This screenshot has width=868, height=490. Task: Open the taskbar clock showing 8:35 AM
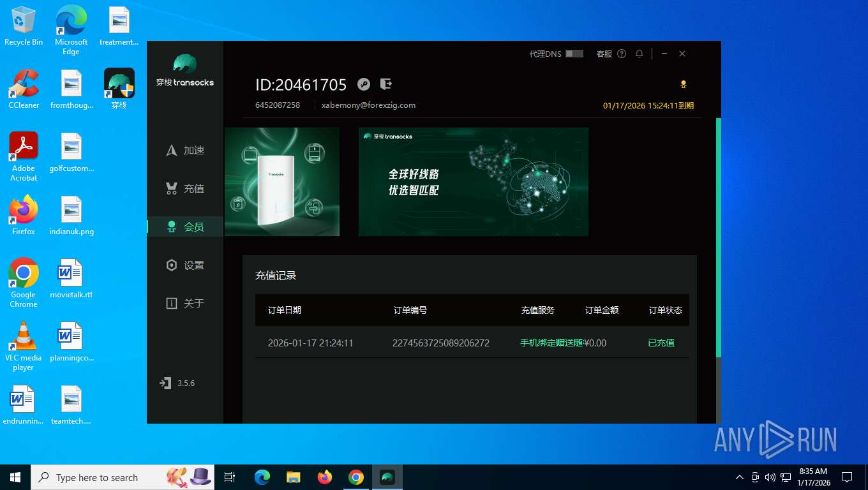[812, 477]
